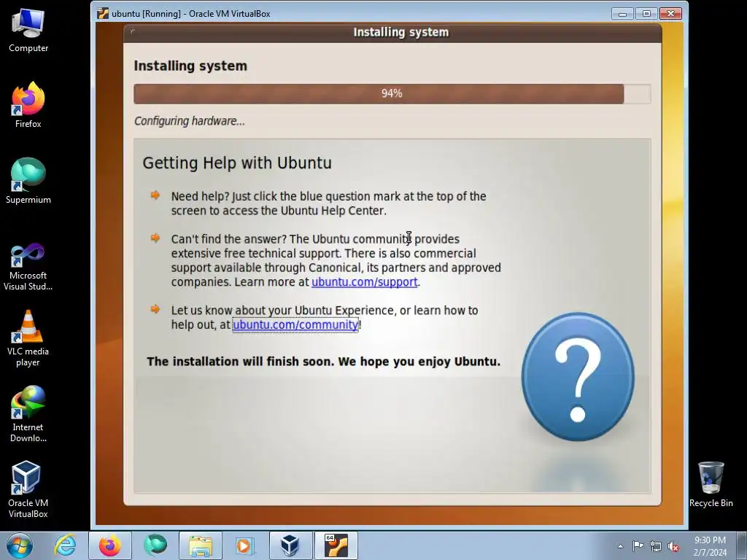Open the Computer desktop icon
This screenshot has height=560, width=747.
(x=28, y=31)
